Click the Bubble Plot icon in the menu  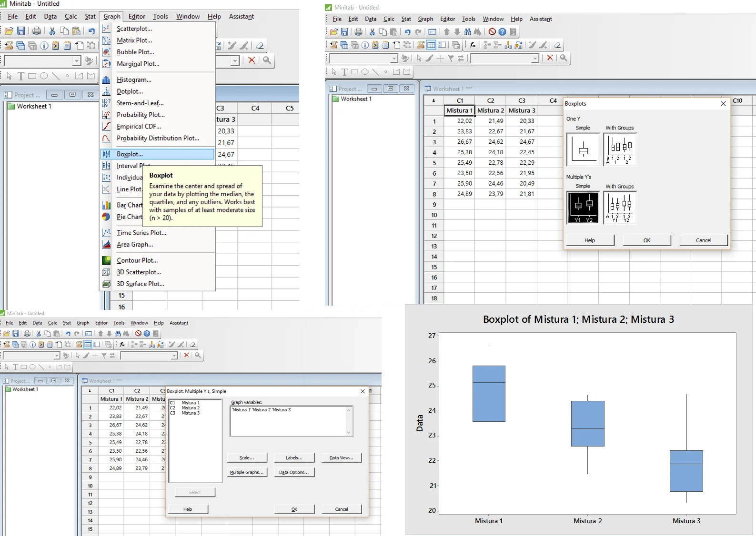pyautogui.click(x=106, y=52)
